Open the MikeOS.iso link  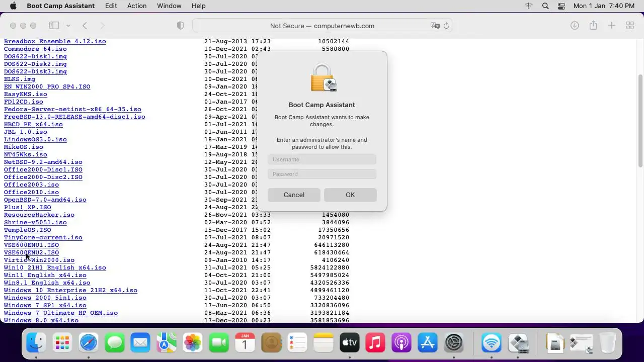tap(24, 147)
